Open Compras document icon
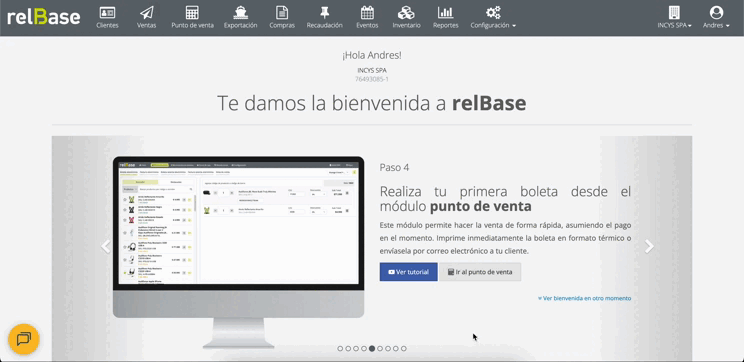 pos(282,12)
